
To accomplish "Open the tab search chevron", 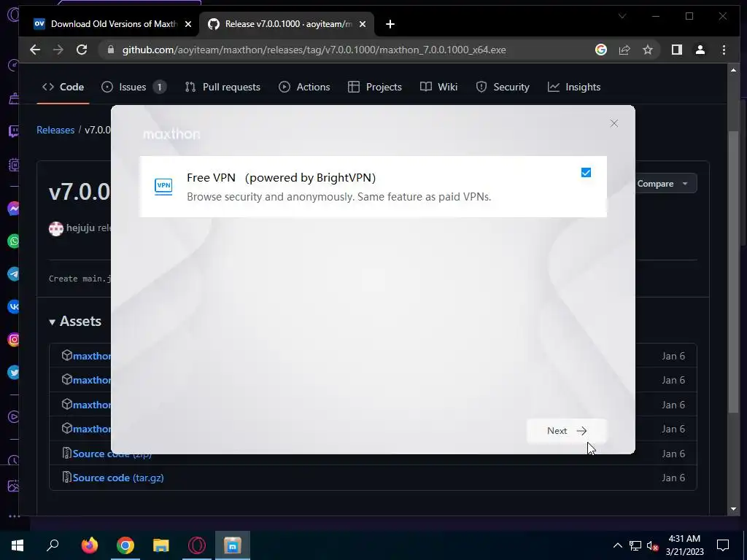I will click(x=622, y=16).
